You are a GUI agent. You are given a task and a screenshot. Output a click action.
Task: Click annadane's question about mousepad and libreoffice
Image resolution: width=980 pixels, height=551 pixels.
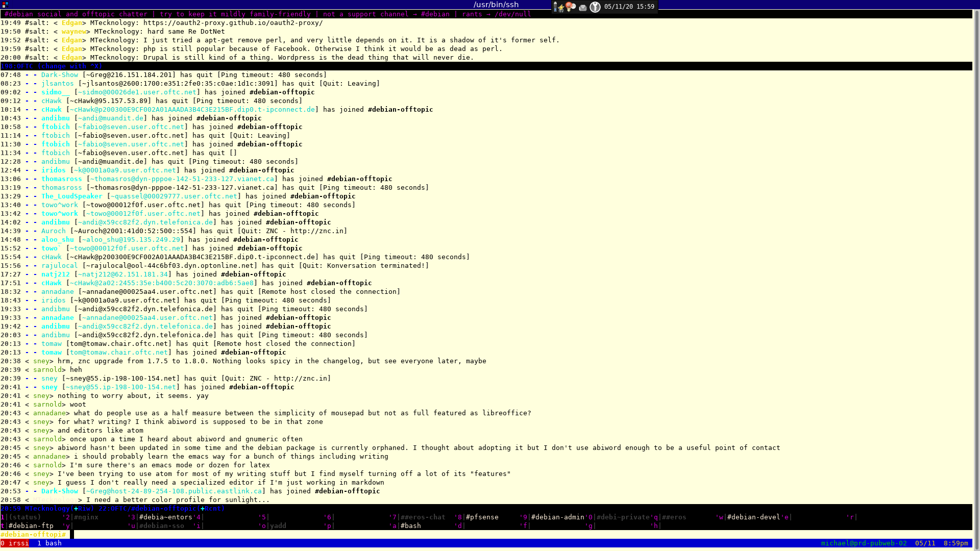tap(302, 413)
